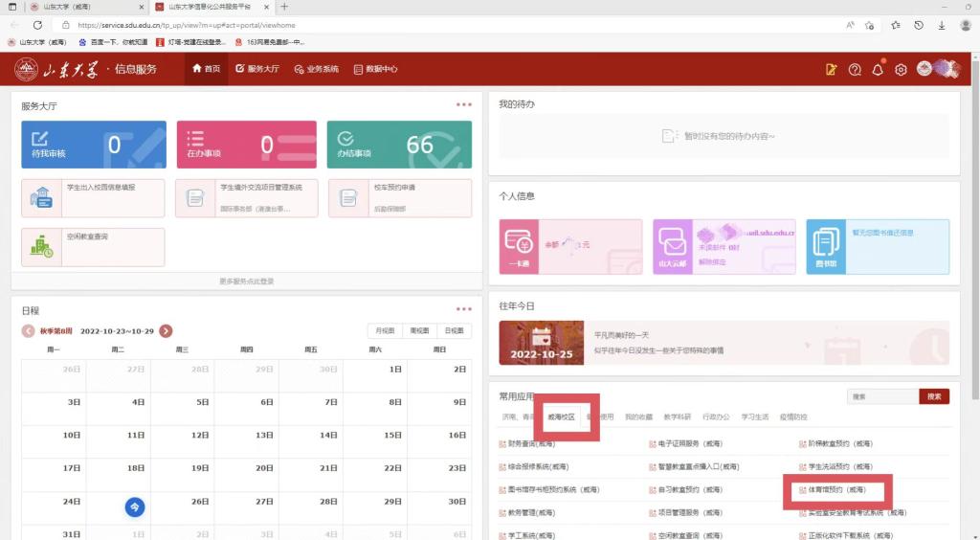Expand the 日程 panel three-dot menu
This screenshot has height=540, width=980.
click(x=464, y=309)
